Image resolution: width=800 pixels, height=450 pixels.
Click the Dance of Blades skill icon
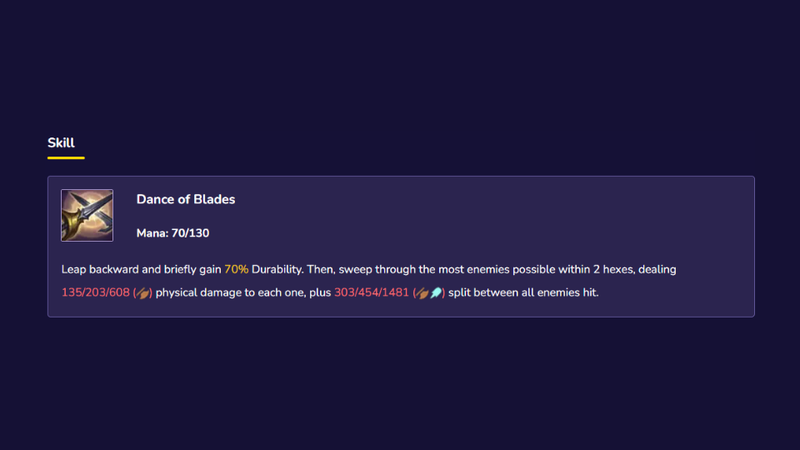click(87, 215)
